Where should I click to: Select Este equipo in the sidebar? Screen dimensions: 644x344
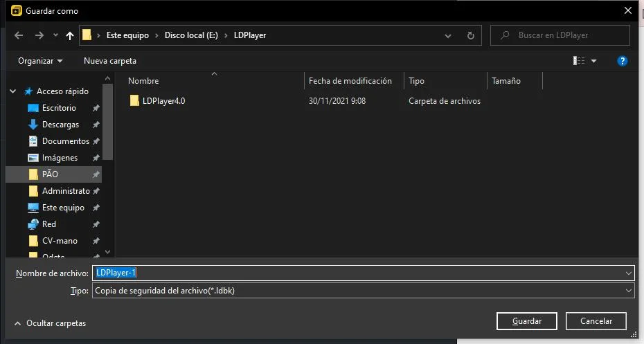tap(63, 208)
